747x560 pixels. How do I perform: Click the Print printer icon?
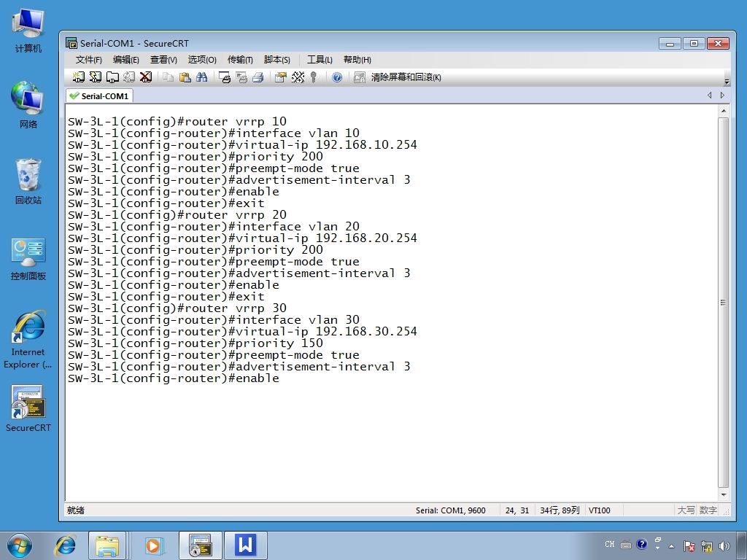coord(258,77)
